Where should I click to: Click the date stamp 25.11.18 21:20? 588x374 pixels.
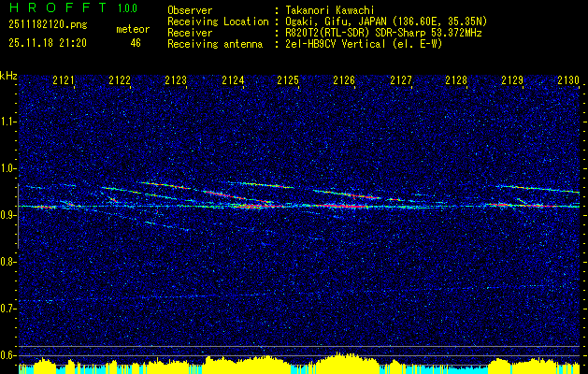click(x=48, y=43)
